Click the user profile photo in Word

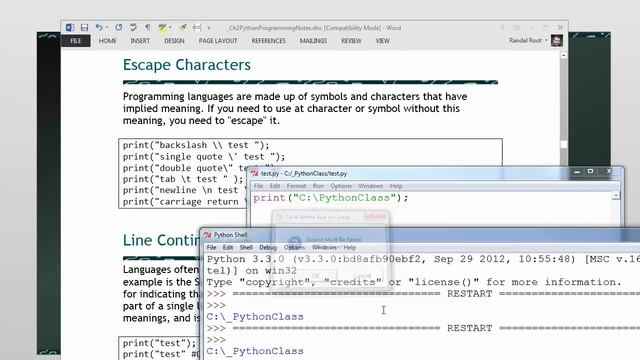point(557,40)
